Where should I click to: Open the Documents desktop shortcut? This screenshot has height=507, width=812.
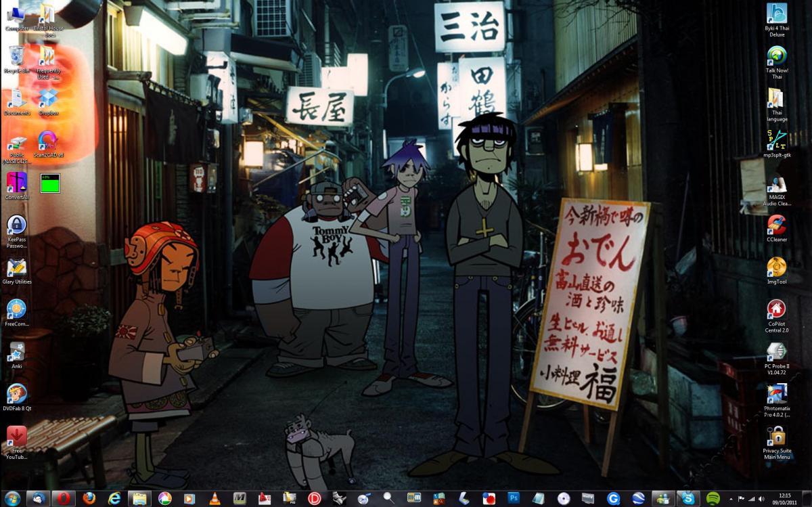click(16, 102)
